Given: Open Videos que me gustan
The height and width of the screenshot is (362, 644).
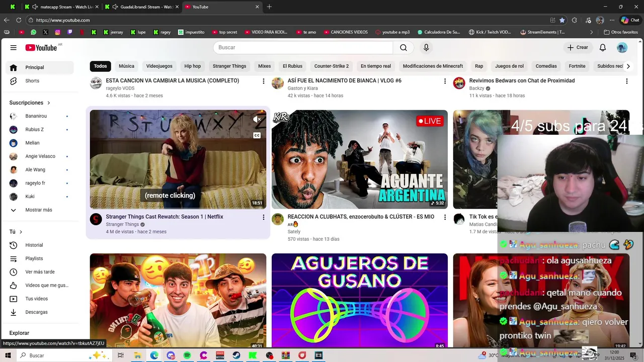Looking at the screenshot, I should pyautogui.click(x=40, y=286).
